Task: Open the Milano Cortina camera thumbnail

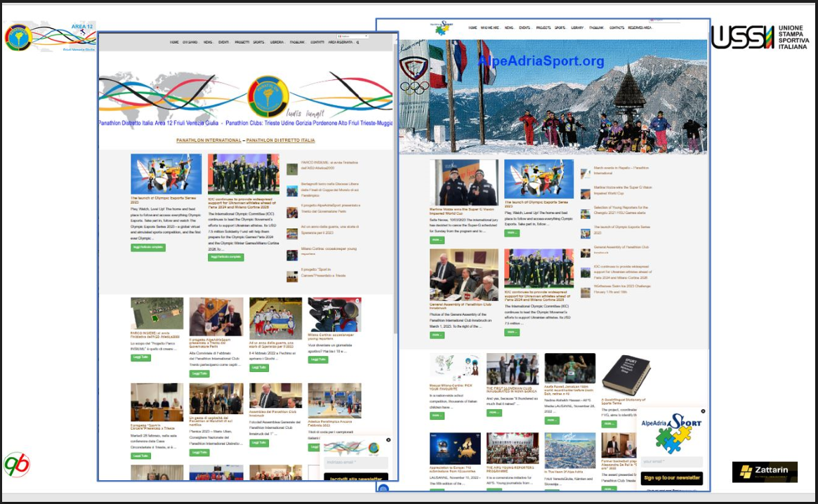Action: pyautogui.click(x=334, y=314)
